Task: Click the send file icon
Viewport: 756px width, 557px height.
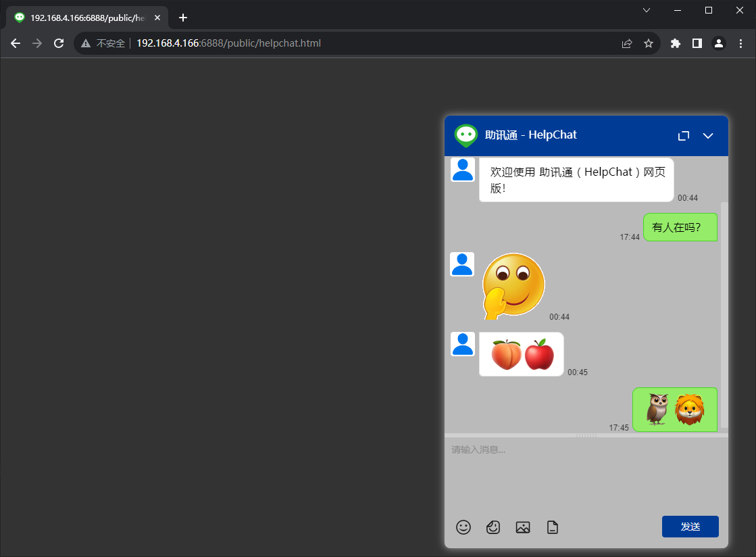Action: coord(553,527)
